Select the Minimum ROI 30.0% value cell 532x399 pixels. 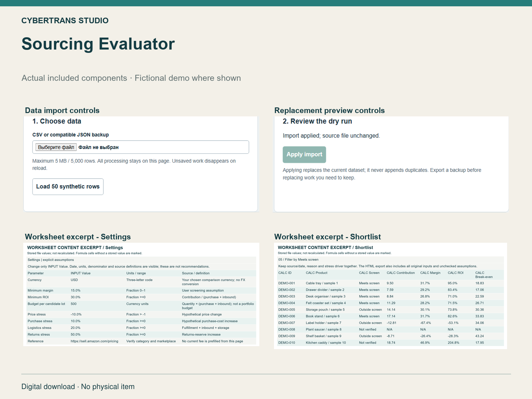[75, 297]
